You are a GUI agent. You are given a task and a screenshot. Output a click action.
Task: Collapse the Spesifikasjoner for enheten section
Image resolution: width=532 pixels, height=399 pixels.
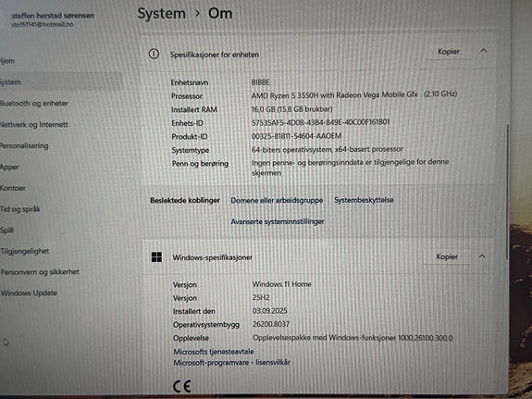point(484,51)
